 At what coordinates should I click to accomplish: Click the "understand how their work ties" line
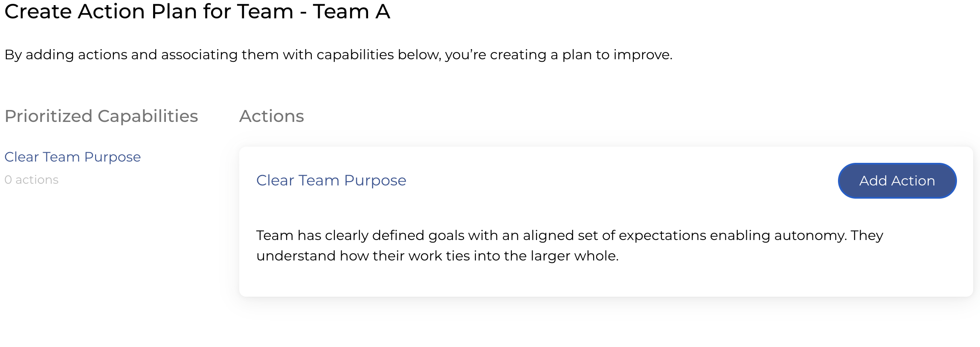[437, 256]
